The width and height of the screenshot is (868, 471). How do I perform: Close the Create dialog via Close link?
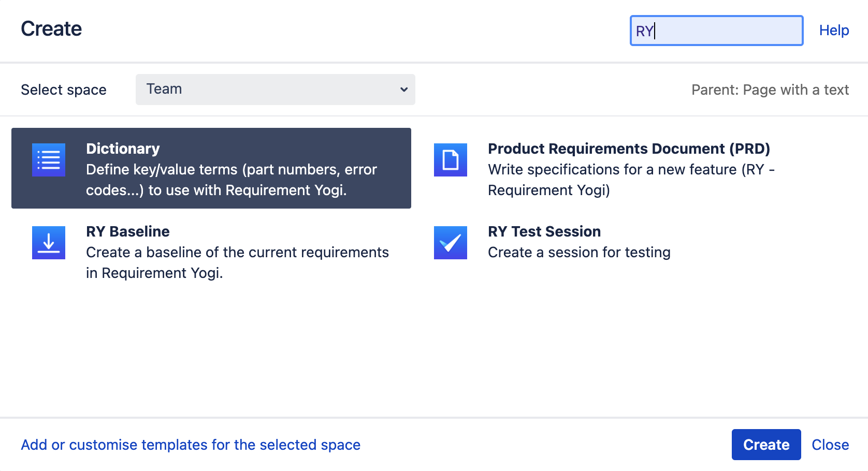(830, 445)
